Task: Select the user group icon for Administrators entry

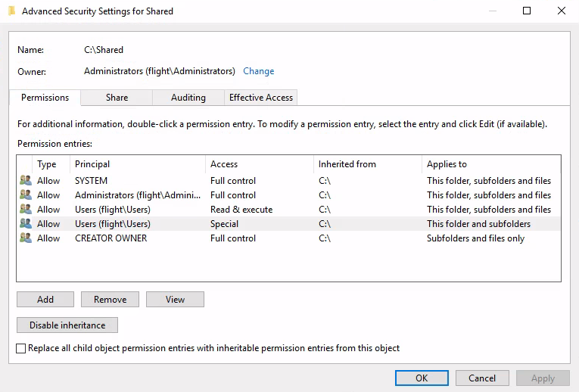Action: pos(26,195)
